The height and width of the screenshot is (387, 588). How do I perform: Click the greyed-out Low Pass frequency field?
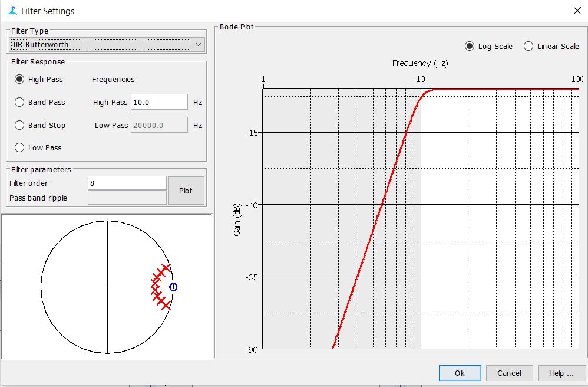pyautogui.click(x=159, y=125)
